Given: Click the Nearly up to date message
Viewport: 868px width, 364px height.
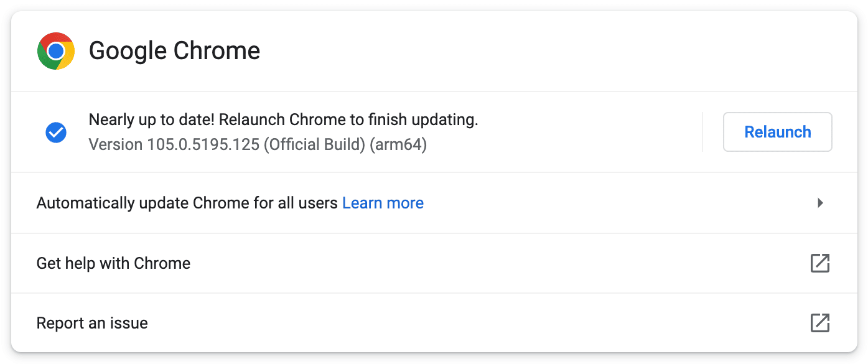Looking at the screenshot, I should pos(284,119).
